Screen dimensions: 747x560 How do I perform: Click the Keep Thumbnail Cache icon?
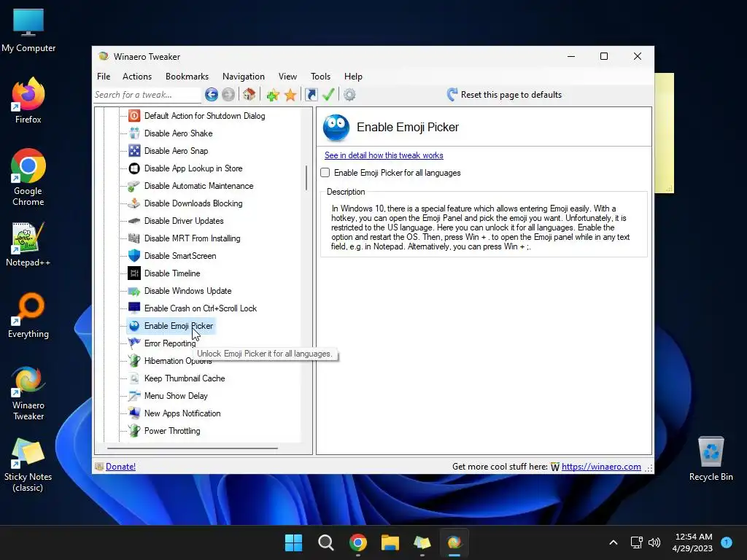134,378
